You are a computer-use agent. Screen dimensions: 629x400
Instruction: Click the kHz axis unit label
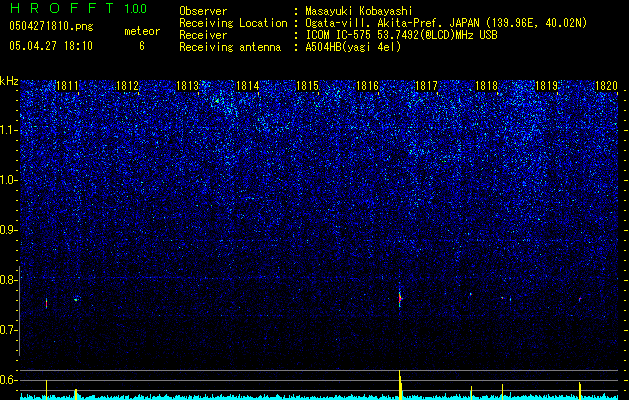[x=9, y=81]
